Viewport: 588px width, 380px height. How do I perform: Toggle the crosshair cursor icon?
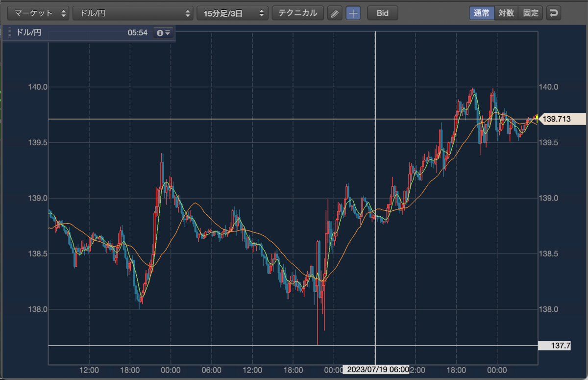pyautogui.click(x=353, y=13)
